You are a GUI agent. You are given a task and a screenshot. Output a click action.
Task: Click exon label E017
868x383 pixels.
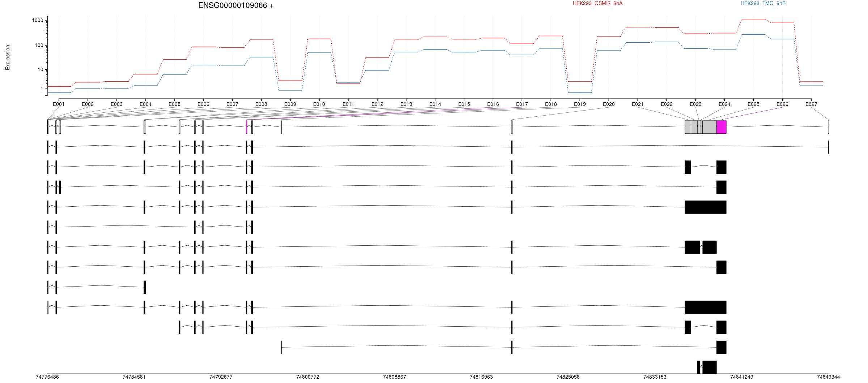(522, 104)
